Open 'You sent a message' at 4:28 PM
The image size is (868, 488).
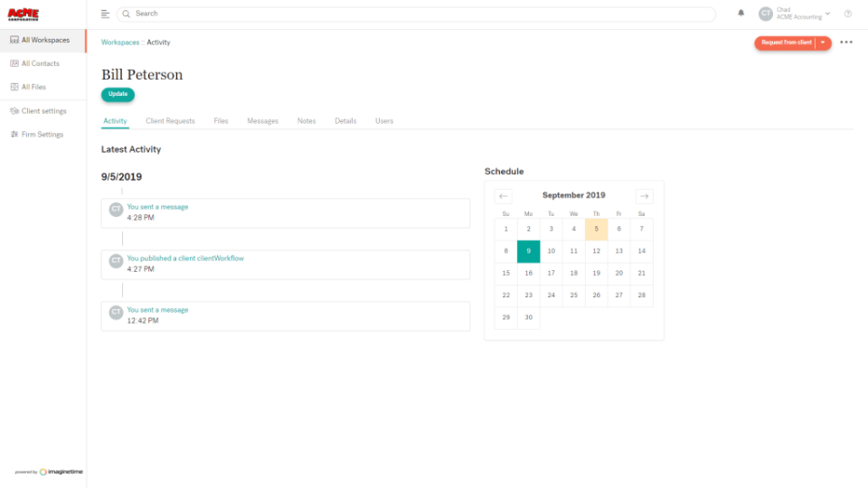(157, 207)
